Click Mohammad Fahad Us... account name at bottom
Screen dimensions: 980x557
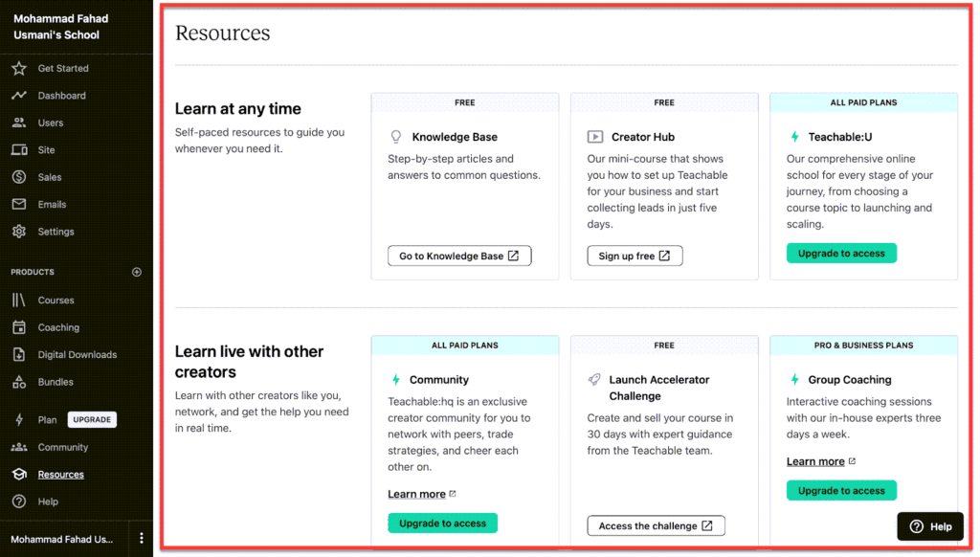click(x=62, y=539)
